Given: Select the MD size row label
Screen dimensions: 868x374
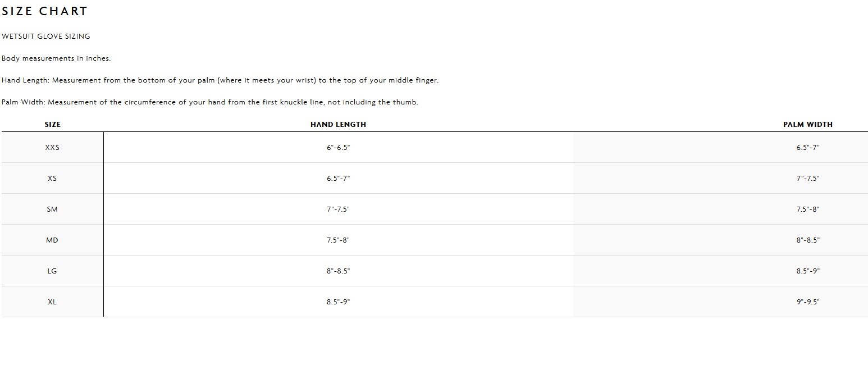Looking at the screenshot, I should tap(52, 240).
